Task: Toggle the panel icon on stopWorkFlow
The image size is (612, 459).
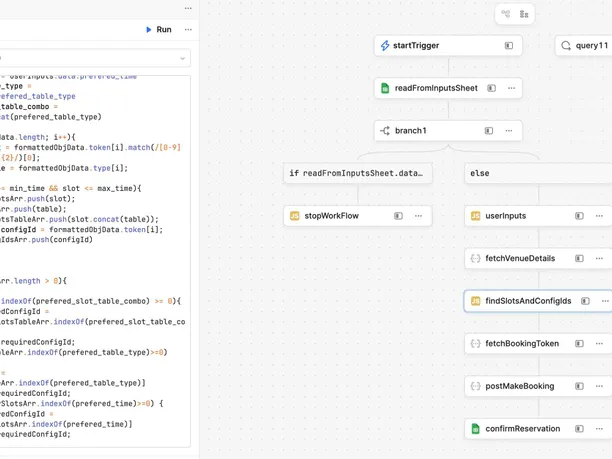Action: pyautogui.click(x=398, y=216)
